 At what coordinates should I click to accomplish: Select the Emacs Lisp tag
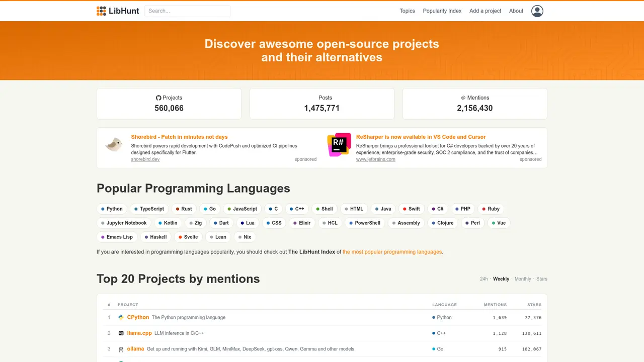click(x=117, y=237)
